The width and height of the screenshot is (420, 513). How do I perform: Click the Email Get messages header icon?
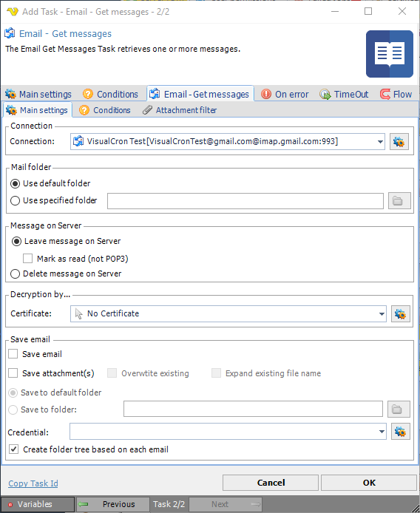click(x=10, y=33)
